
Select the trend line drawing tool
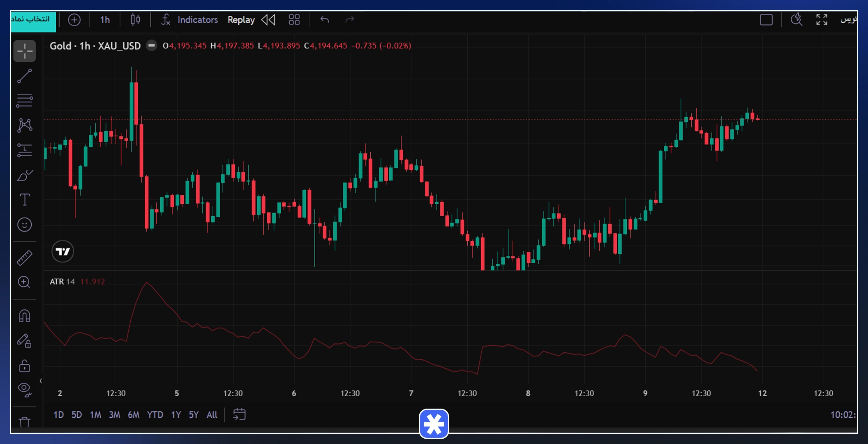(x=25, y=76)
